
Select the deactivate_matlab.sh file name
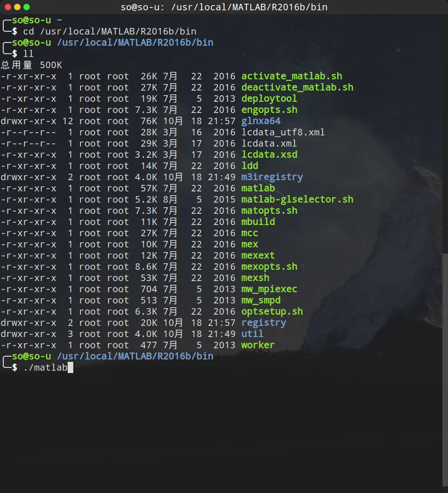click(297, 87)
